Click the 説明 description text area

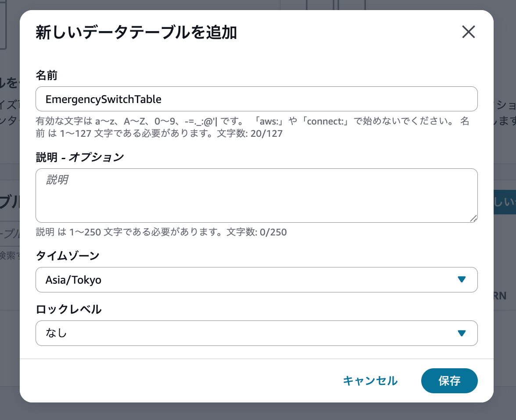256,195
